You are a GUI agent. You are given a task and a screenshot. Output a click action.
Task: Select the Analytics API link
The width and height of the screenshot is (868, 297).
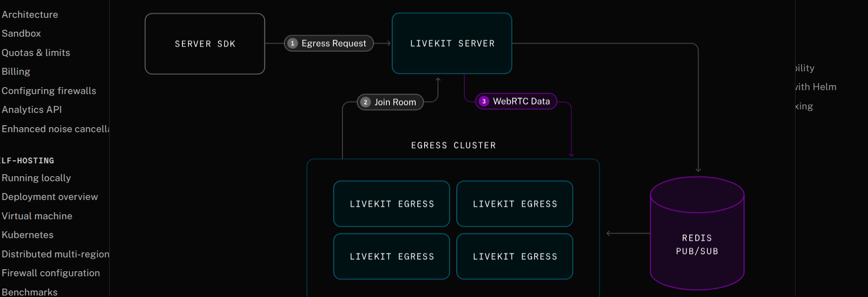pos(32,109)
